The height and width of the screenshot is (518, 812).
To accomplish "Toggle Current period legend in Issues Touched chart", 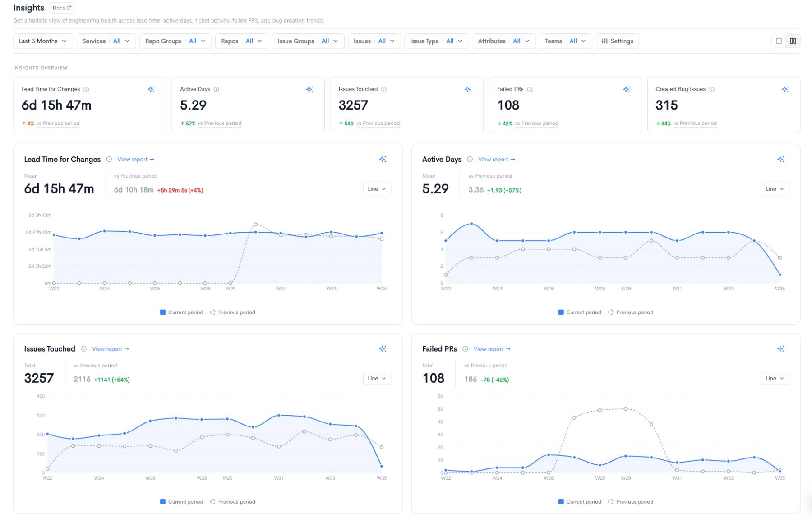I will (181, 501).
